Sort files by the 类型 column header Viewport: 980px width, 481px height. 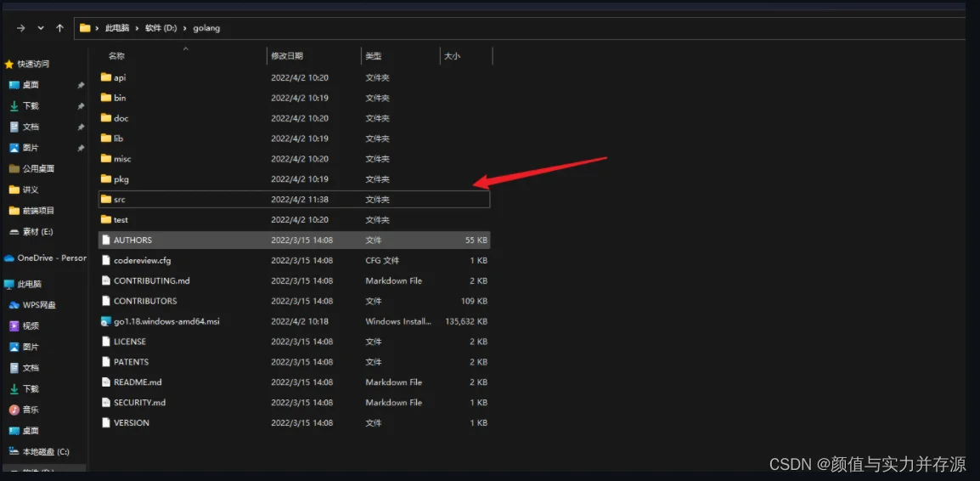373,56
